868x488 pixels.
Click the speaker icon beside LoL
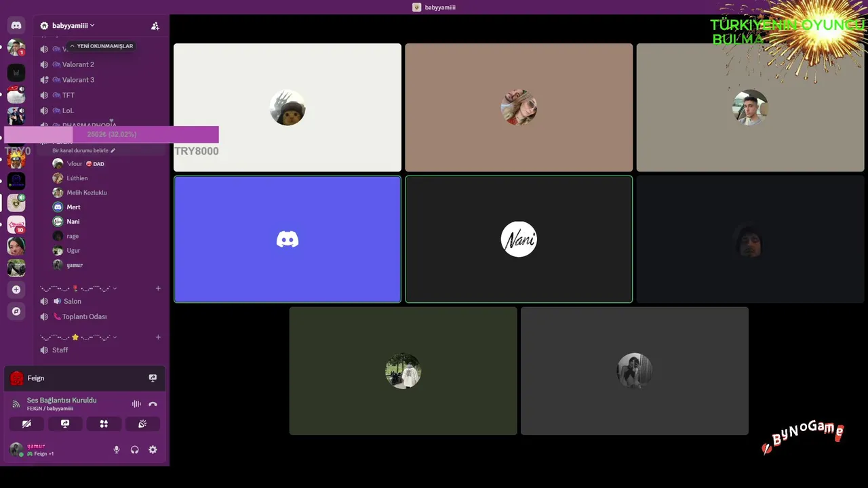pos(44,110)
